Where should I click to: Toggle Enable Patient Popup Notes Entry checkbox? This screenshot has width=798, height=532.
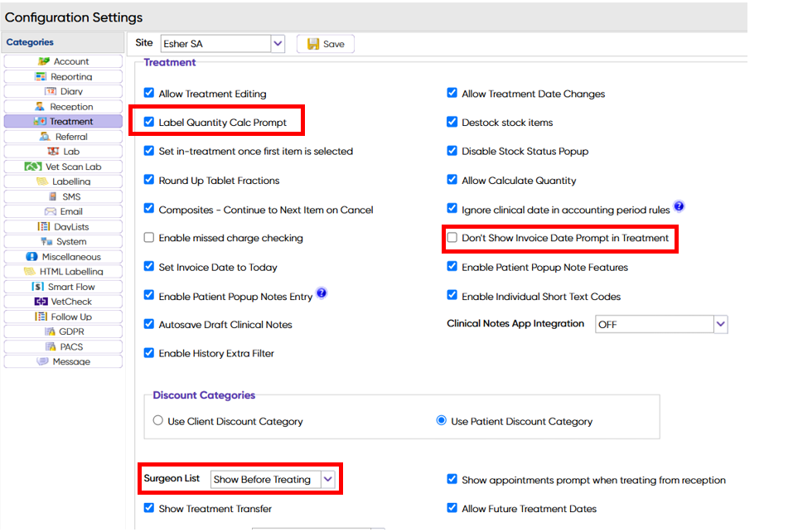(x=148, y=295)
